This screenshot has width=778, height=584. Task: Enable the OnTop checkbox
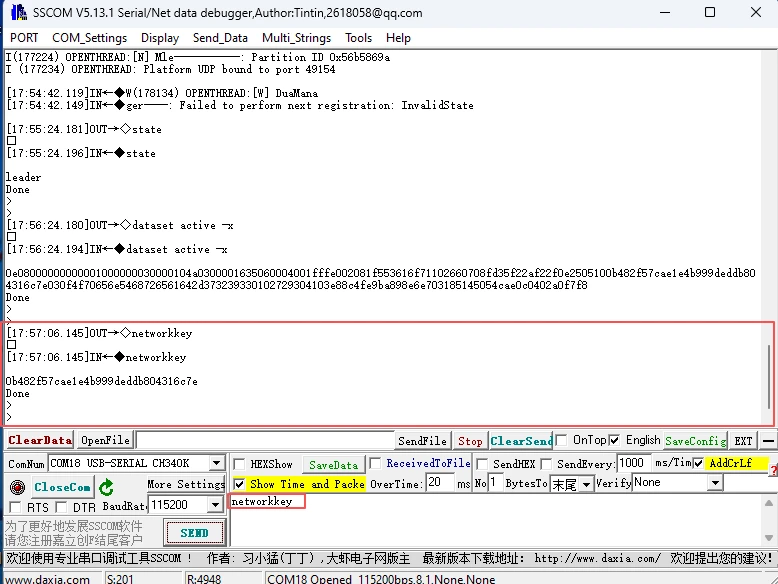point(563,440)
